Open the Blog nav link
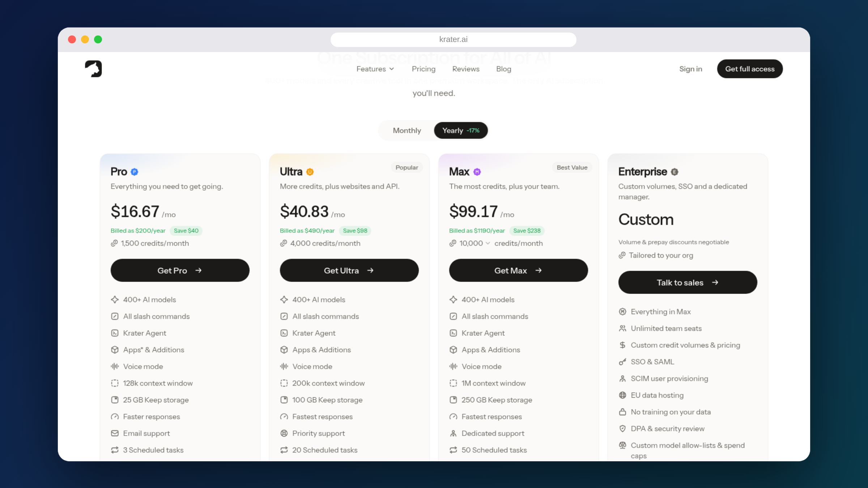This screenshot has width=868, height=488. (503, 69)
